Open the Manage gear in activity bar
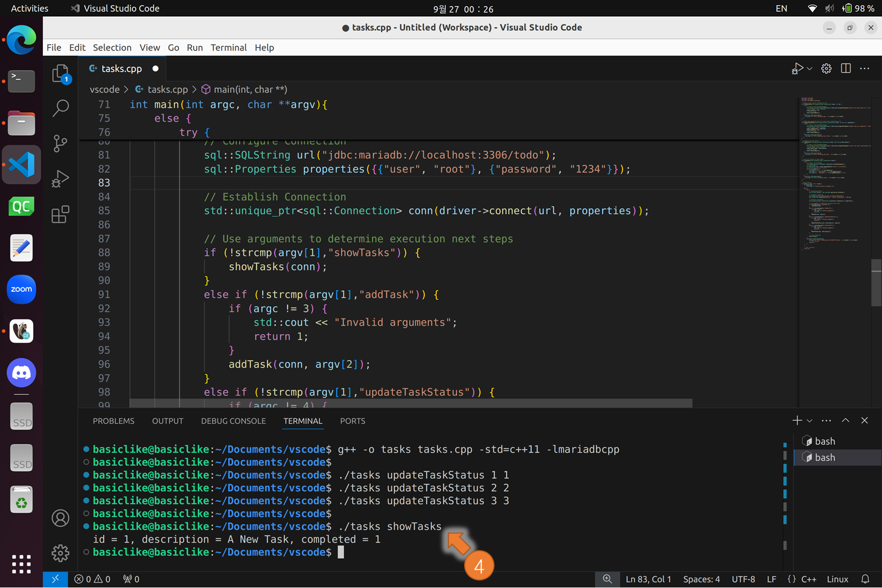 tap(60, 553)
